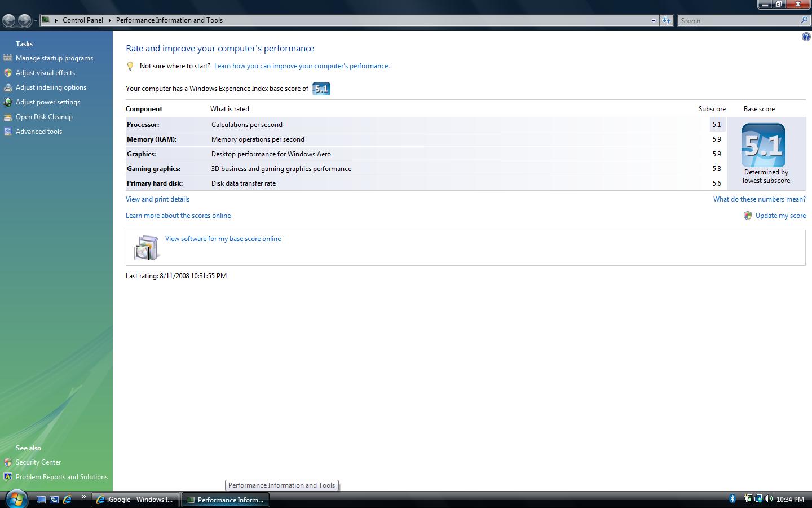Image resolution: width=812 pixels, height=508 pixels.
Task: Select the Performance Information taskbar button
Action: point(226,500)
